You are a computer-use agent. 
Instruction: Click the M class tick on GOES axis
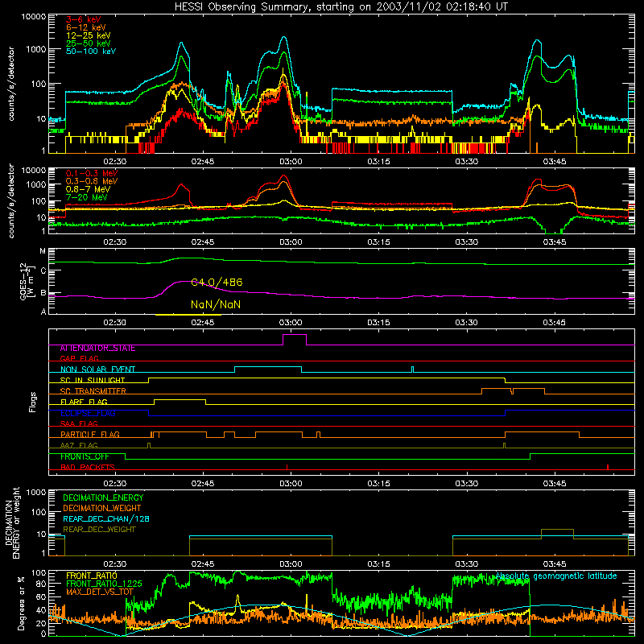click(43, 251)
